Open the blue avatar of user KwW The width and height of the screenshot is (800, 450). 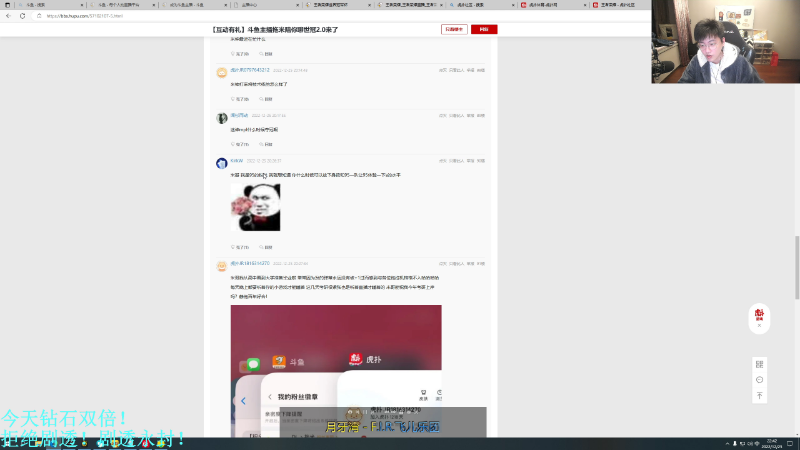point(221,163)
